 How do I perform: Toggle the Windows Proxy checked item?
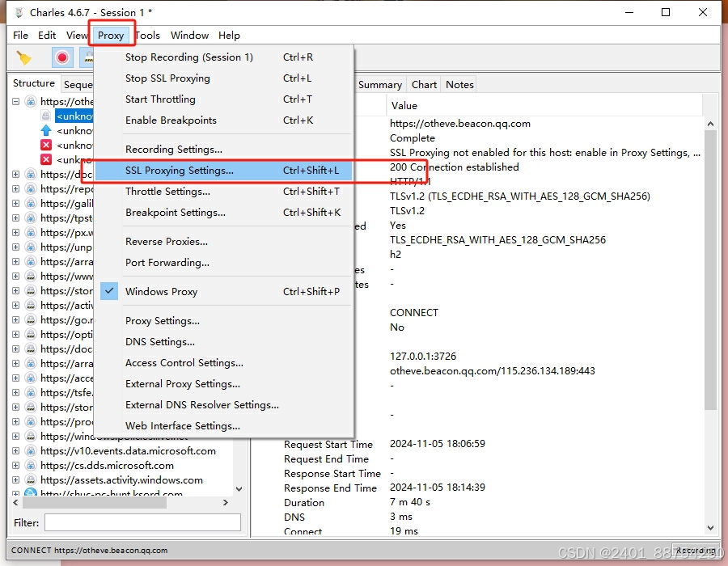(x=223, y=291)
